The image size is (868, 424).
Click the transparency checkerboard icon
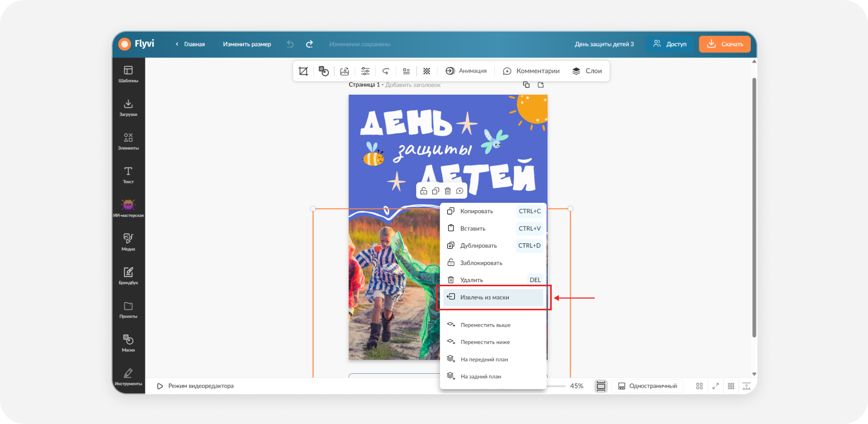point(427,71)
